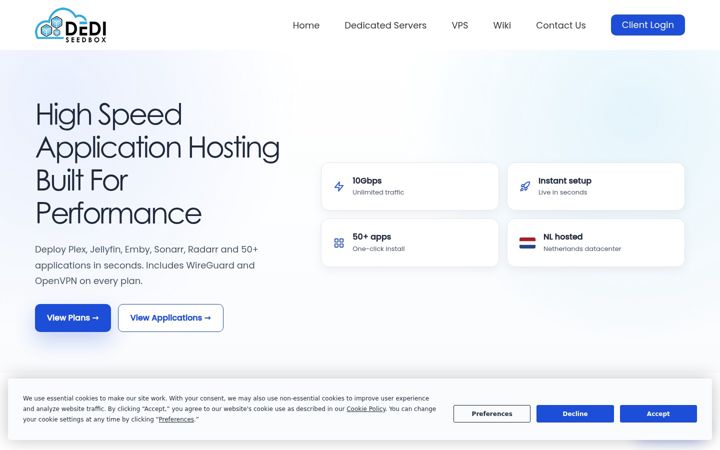The height and width of the screenshot is (450, 720).
Task: Open View Applications button
Action: coord(170,318)
